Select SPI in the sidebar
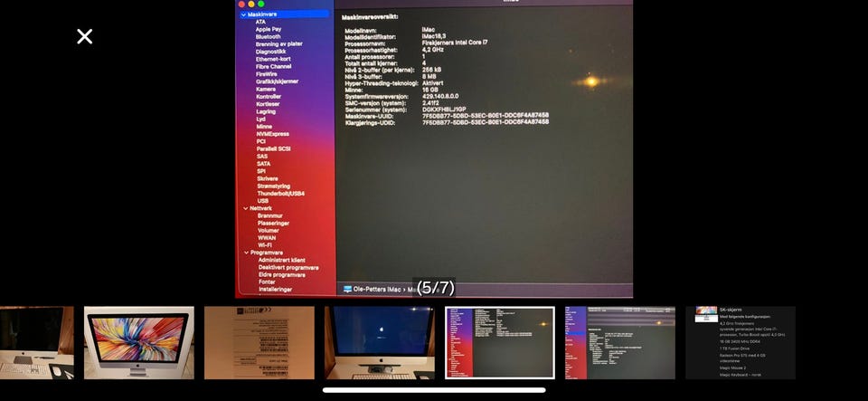The image size is (868, 401). click(x=261, y=171)
